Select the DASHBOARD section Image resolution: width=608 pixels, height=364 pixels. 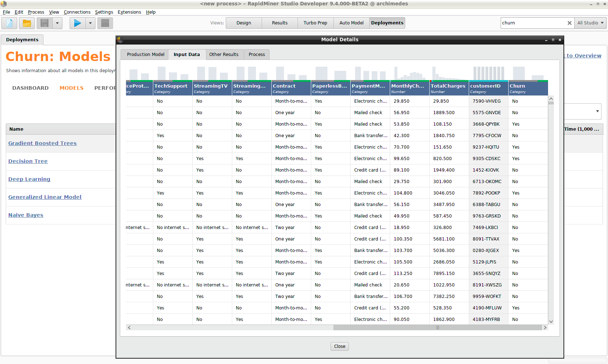(x=31, y=88)
